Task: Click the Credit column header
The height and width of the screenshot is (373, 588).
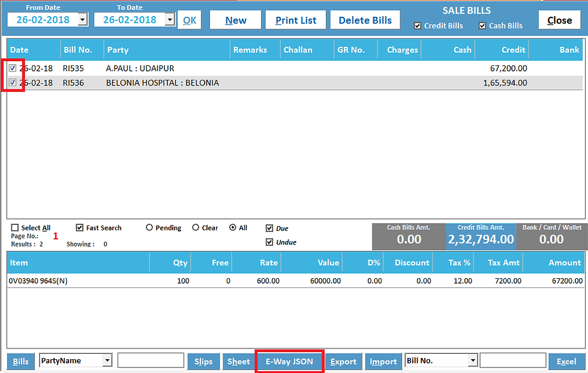Action: point(502,50)
